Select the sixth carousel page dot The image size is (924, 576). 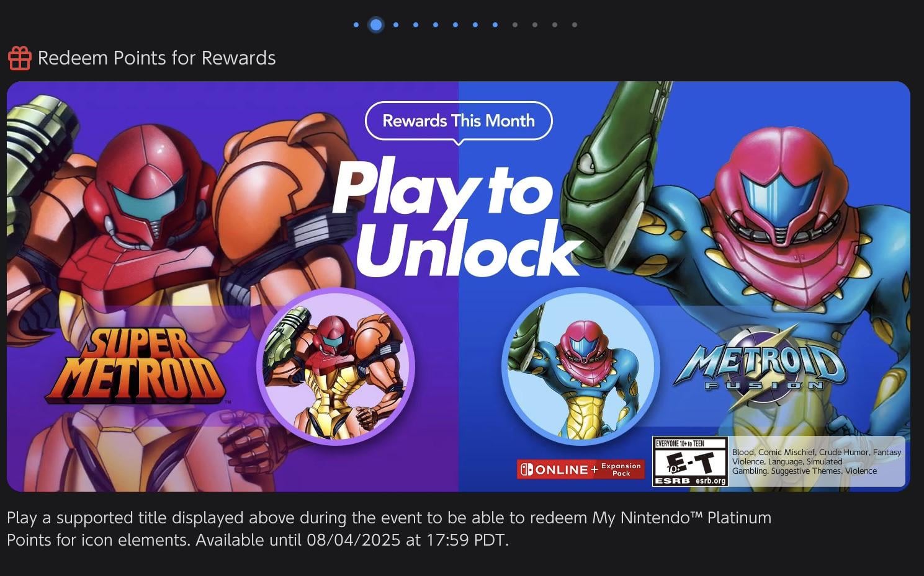point(455,25)
